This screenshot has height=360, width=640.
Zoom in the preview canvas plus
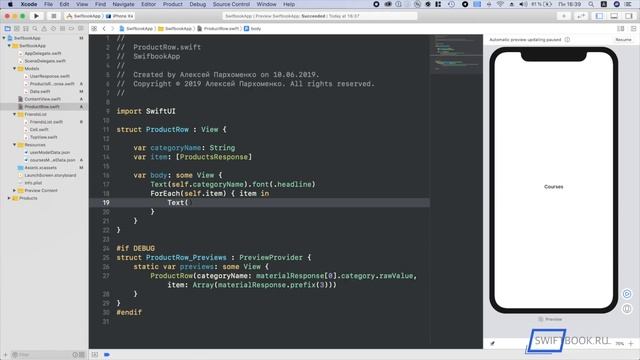point(631,344)
